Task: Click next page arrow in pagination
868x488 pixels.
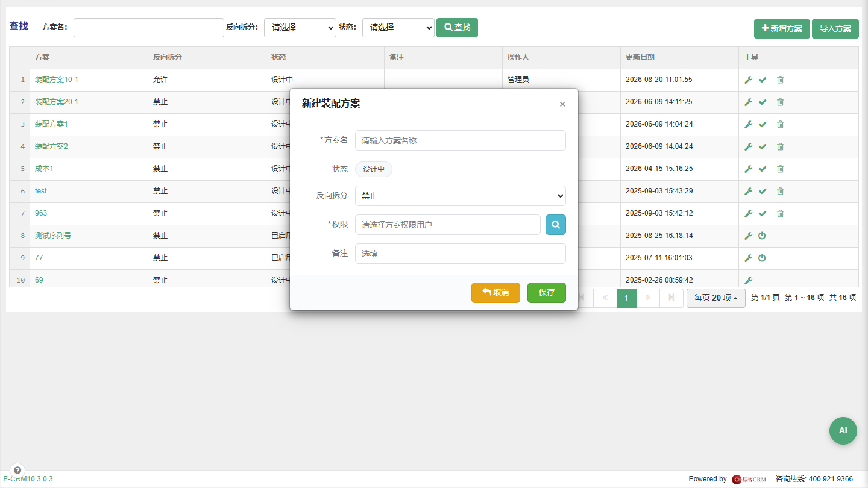Action: (648, 298)
